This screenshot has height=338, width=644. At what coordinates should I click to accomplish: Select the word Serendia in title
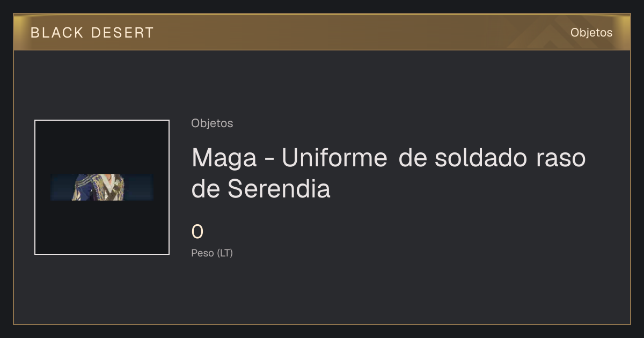(x=279, y=189)
